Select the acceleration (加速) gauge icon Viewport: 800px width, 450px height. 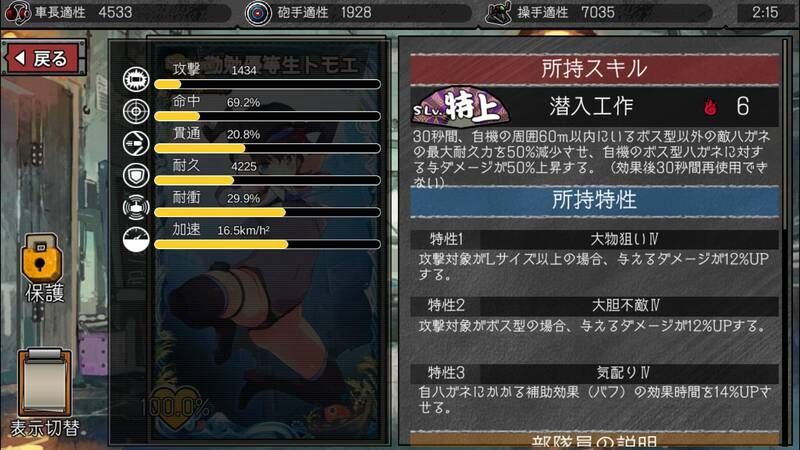136,239
